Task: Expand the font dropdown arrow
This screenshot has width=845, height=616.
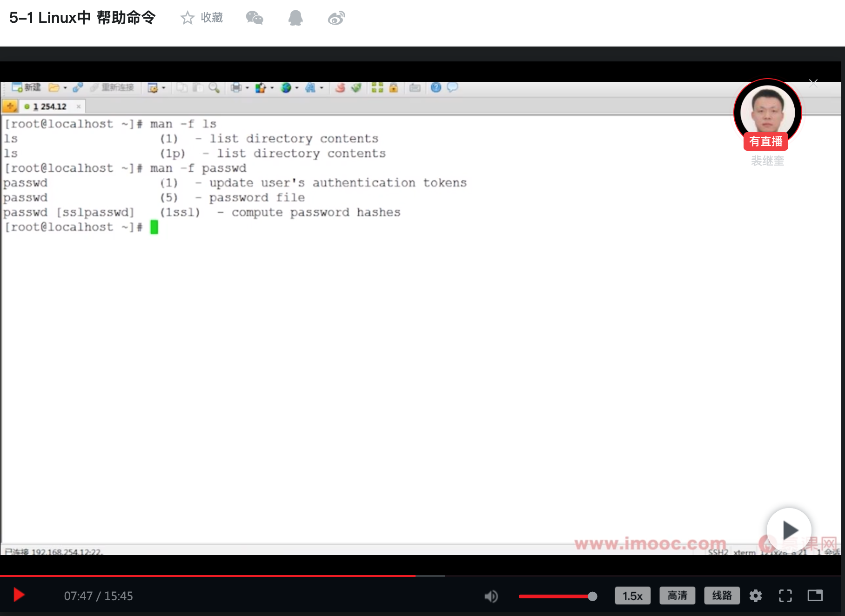Action: click(322, 87)
